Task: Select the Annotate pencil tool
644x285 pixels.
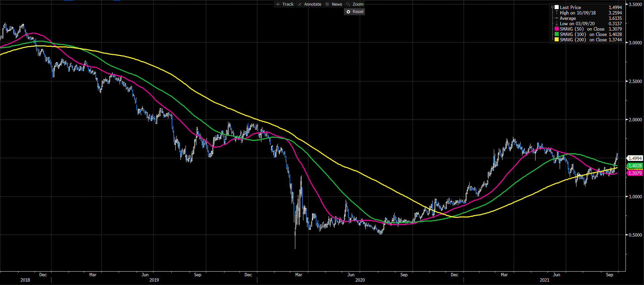Action: pyautogui.click(x=309, y=4)
